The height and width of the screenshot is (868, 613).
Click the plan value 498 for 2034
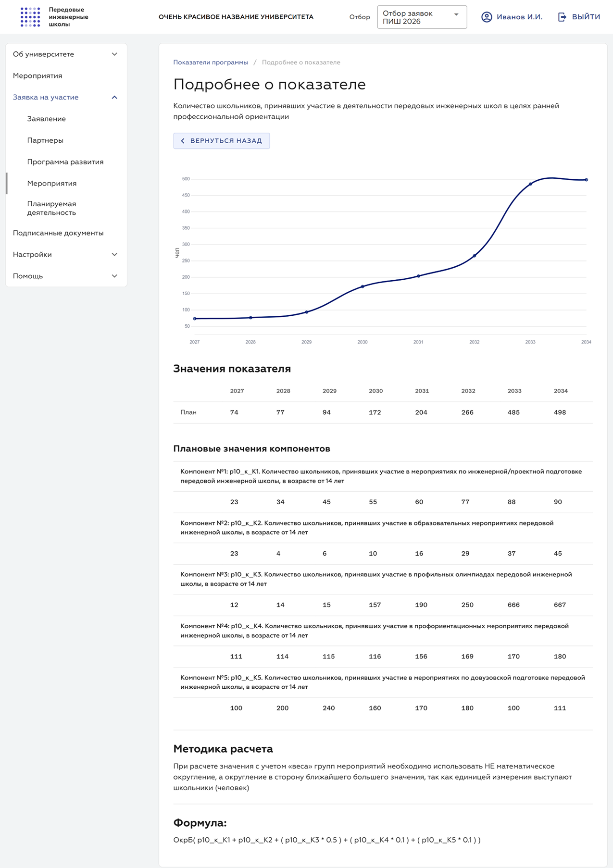coord(560,412)
